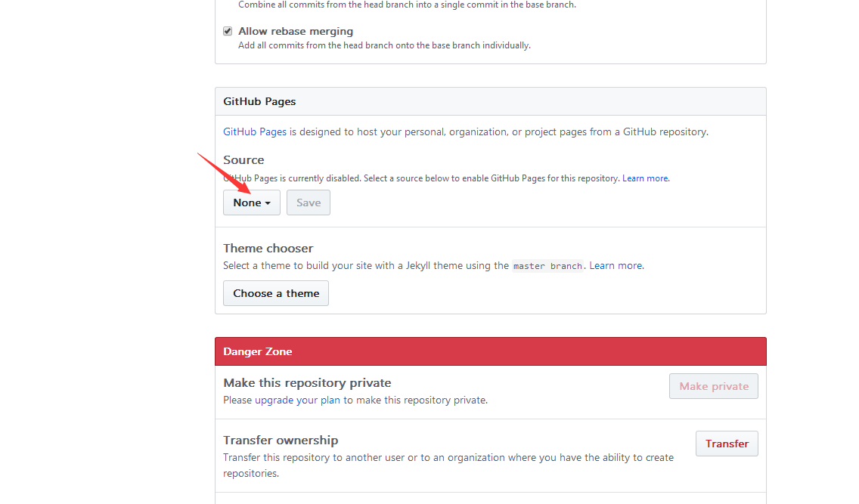This screenshot has width=859, height=504.
Task: Click the red arrow annotation tip
Action: [x=250, y=191]
